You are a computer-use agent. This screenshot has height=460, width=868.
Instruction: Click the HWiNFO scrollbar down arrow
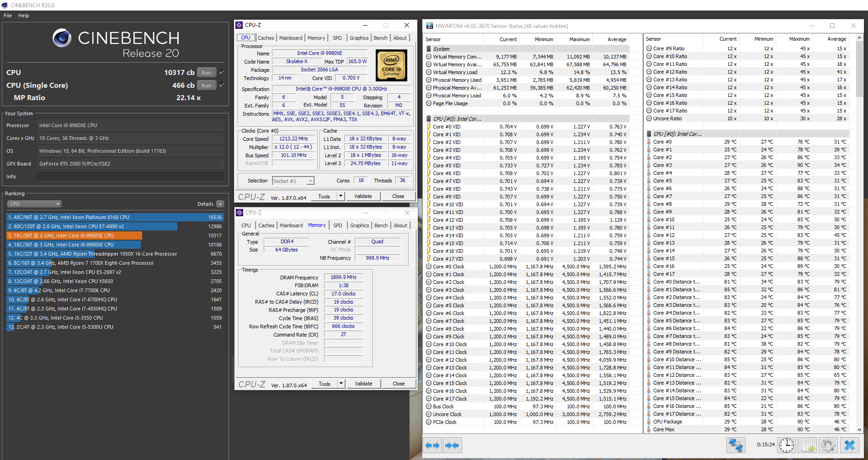(x=859, y=429)
